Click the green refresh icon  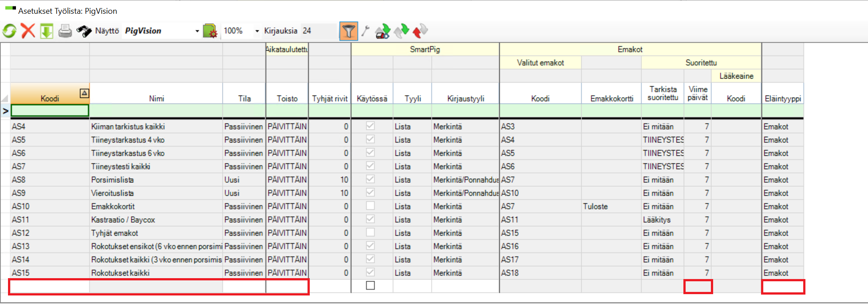click(9, 31)
